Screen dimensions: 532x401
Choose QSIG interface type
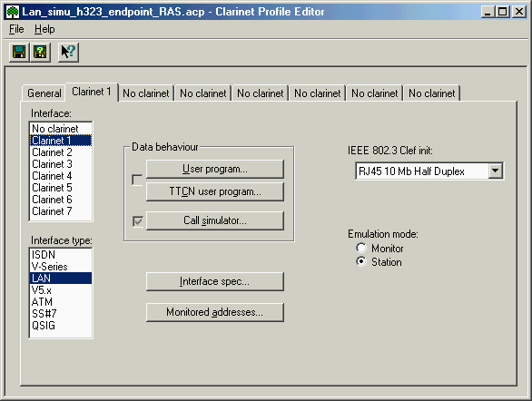click(x=61, y=326)
